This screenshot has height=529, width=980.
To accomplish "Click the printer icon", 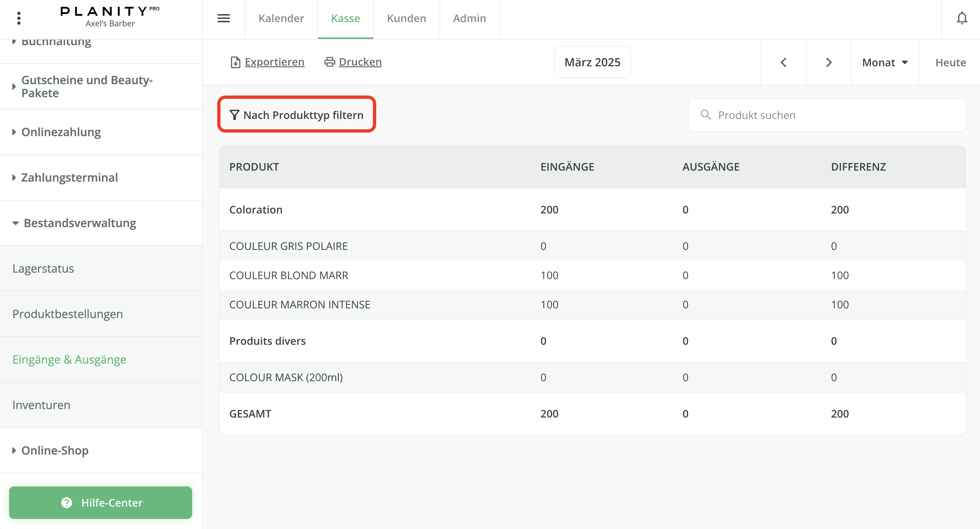I will click(329, 62).
